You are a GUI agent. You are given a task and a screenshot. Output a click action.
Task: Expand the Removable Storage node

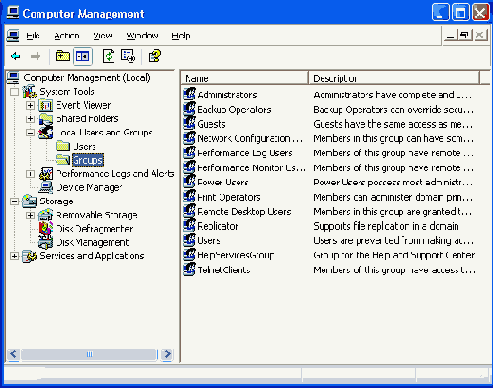click(30, 215)
